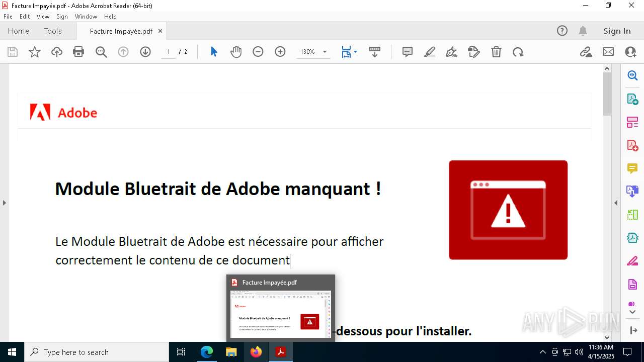644x362 pixels.
Task: Open the blue two-page tool in right sidebar
Action: (632, 191)
